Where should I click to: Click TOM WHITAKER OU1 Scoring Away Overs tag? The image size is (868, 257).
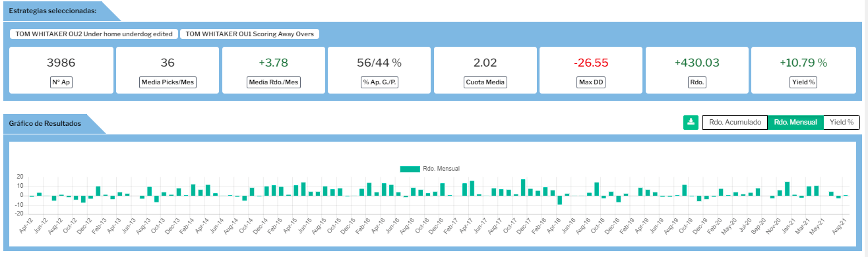tap(250, 34)
